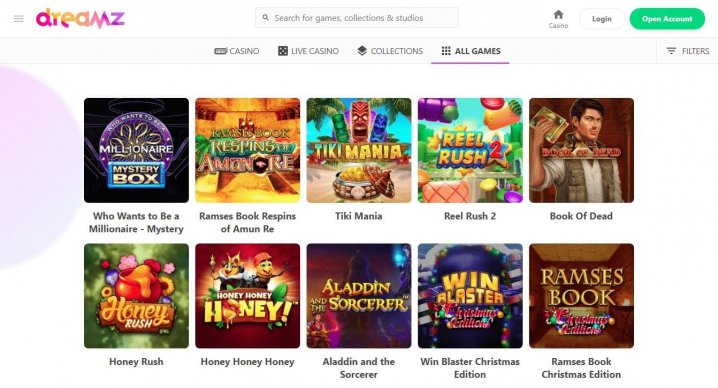This screenshot has width=718, height=388.
Task: Click 'Aladdin and the Sorcerer' title text
Action: (359, 368)
